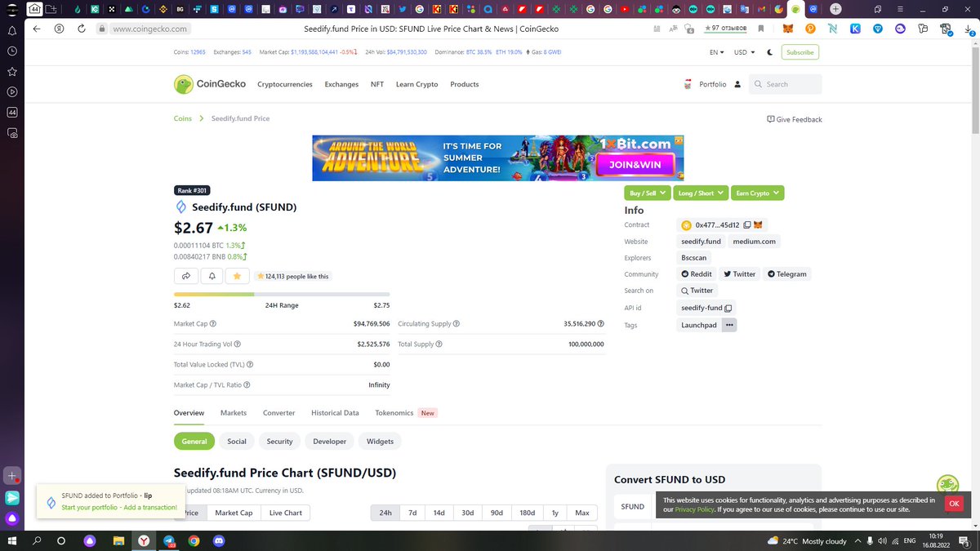Image resolution: width=980 pixels, height=551 pixels.
Task: Click the share arrow button under the price
Action: click(x=186, y=276)
